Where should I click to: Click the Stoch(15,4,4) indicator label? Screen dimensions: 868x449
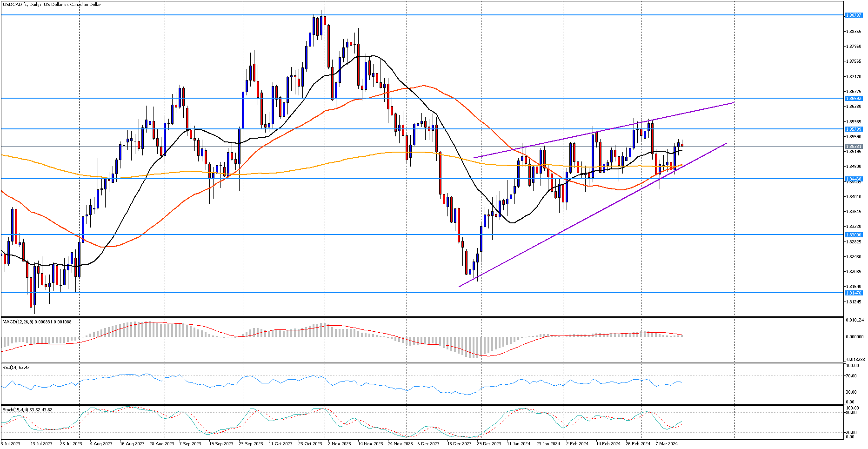click(x=27, y=410)
